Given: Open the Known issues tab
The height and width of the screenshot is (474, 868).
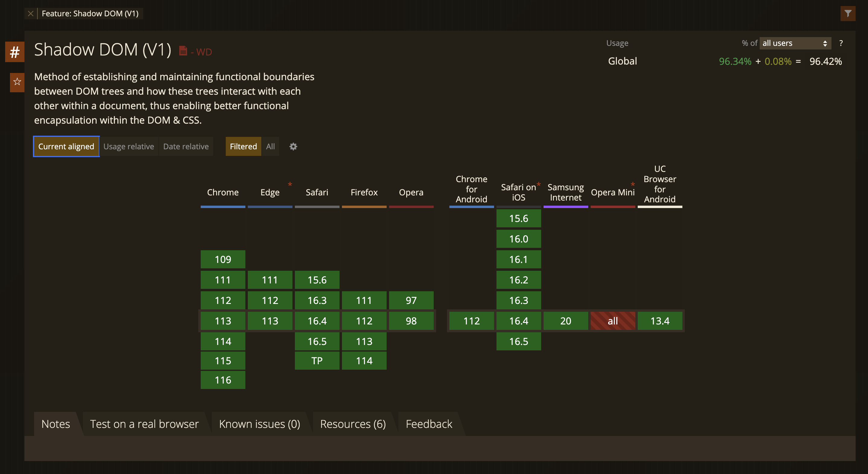Looking at the screenshot, I should pos(259,424).
